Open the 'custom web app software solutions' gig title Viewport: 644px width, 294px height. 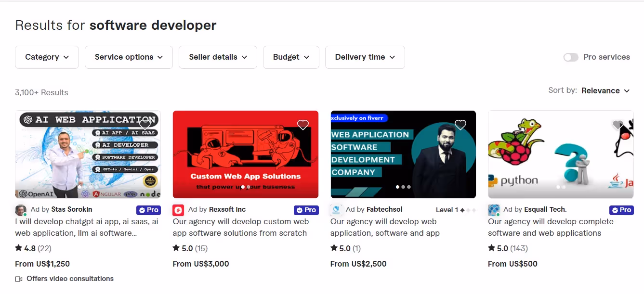pyautogui.click(x=241, y=227)
